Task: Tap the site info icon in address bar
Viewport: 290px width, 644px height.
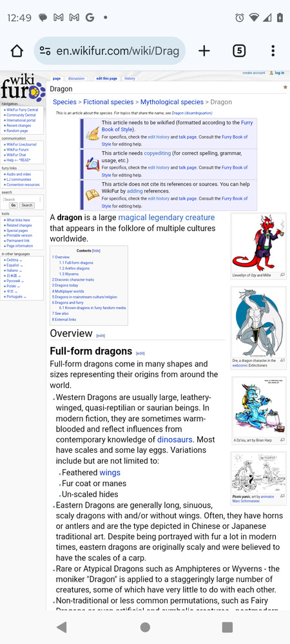Action: pyautogui.click(x=45, y=51)
